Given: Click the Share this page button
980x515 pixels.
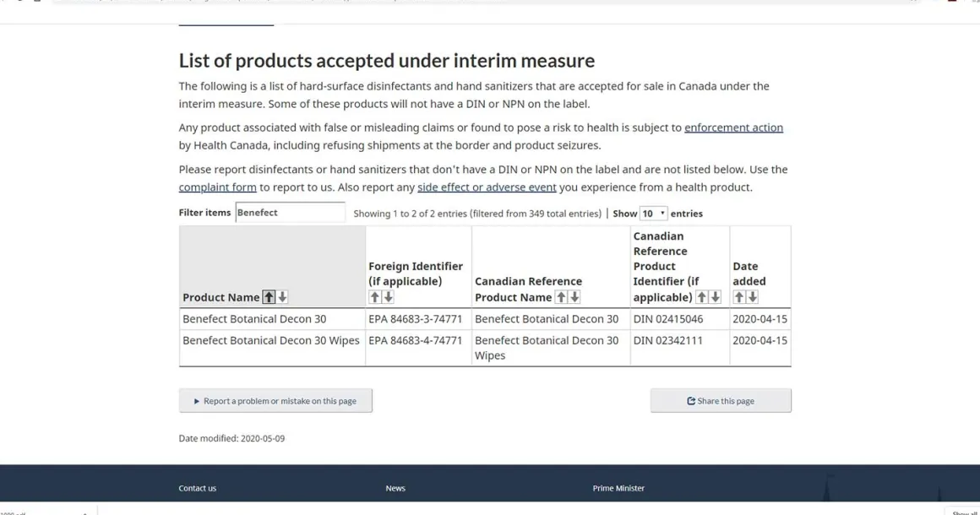Looking at the screenshot, I should pos(721,401).
